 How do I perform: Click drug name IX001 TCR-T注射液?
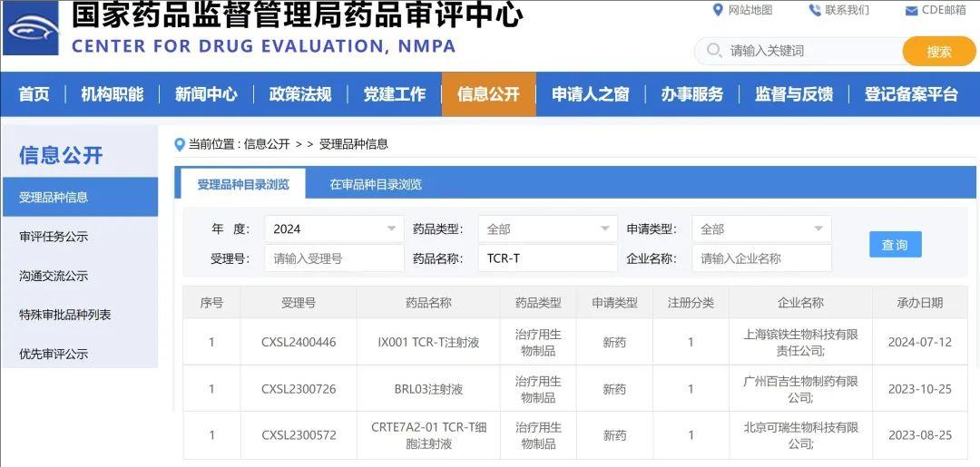[428, 342]
